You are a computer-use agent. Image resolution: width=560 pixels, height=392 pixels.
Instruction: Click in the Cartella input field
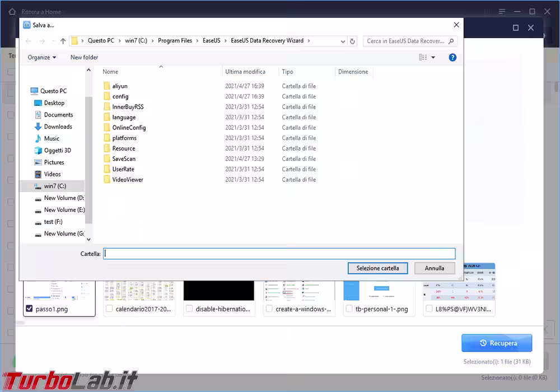click(279, 254)
